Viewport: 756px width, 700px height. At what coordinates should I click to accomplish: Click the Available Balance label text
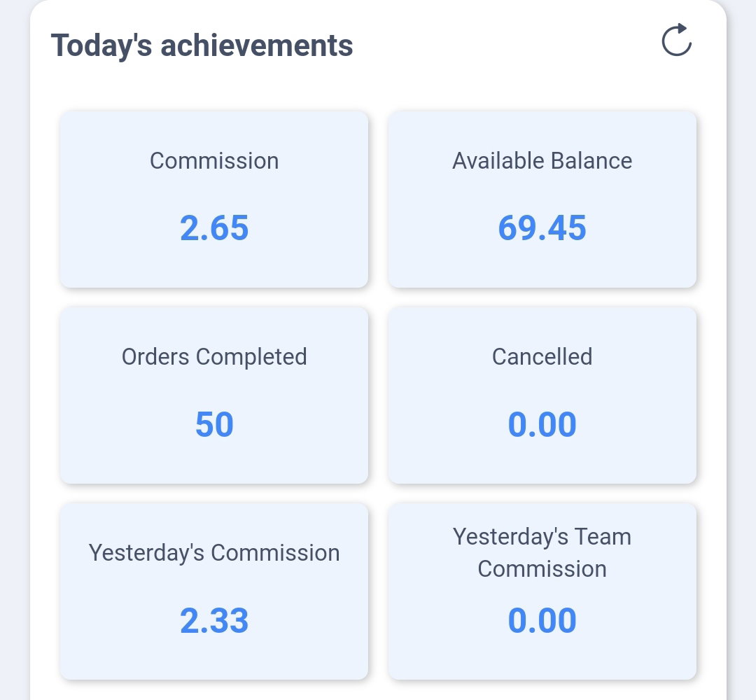click(x=542, y=160)
